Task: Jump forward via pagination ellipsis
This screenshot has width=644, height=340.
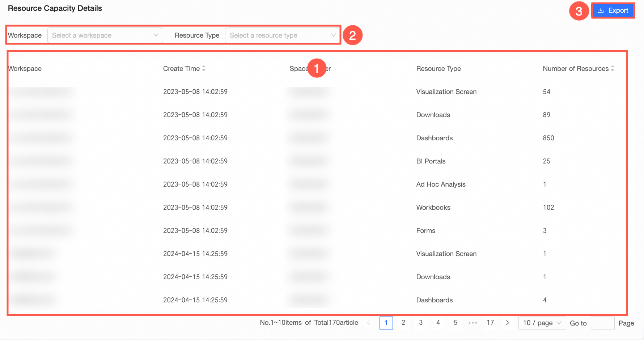Action: tap(473, 323)
